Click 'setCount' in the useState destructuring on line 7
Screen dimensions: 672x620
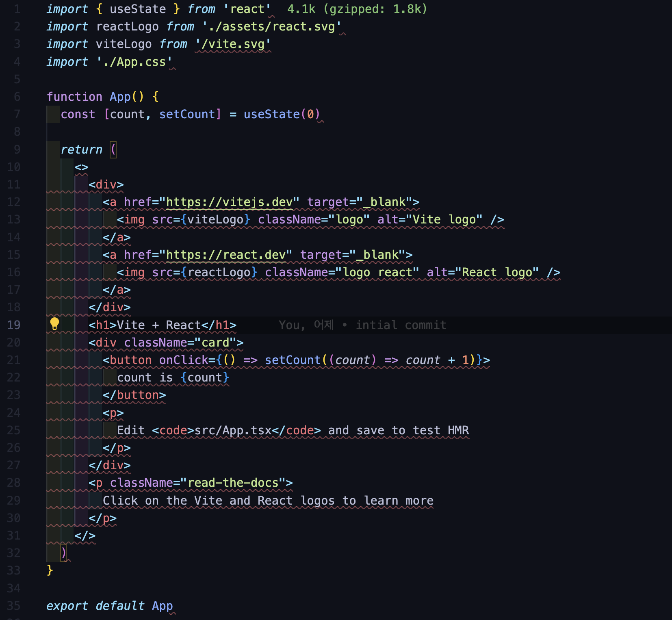(x=187, y=114)
